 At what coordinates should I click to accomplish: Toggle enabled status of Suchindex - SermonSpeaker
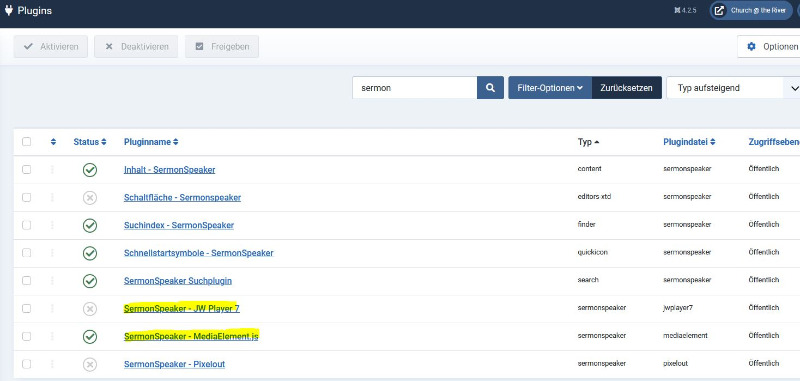pyautogui.click(x=90, y=225)
